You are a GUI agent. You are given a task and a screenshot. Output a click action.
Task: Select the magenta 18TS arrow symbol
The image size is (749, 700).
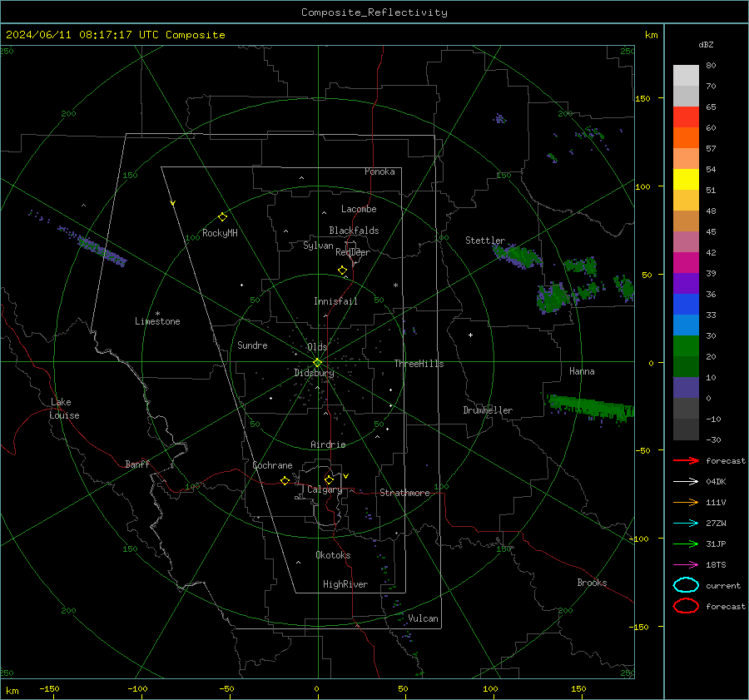pos(686,565)
